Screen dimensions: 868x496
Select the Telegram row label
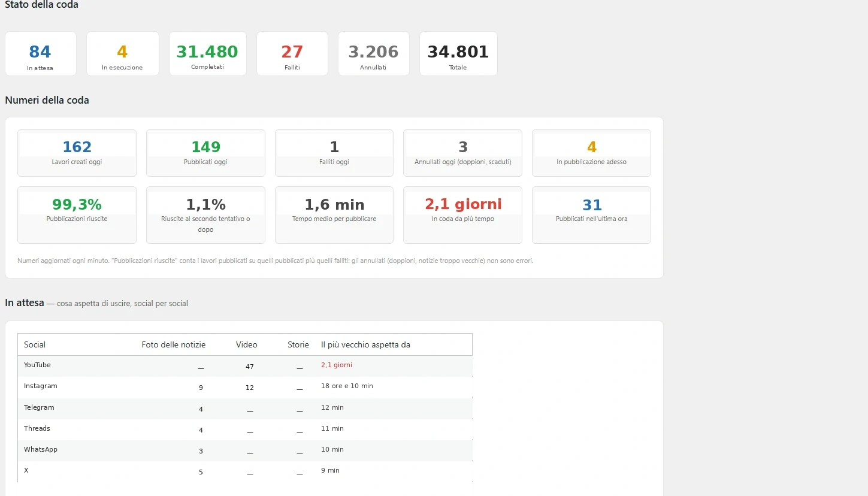click(x=39, y=407)
